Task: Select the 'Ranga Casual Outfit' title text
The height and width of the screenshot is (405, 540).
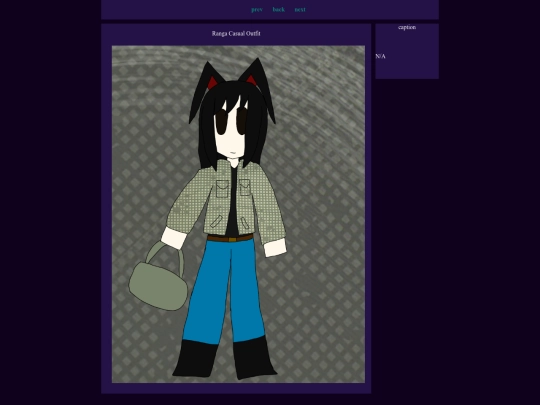Action: click(x=236, y=33)
